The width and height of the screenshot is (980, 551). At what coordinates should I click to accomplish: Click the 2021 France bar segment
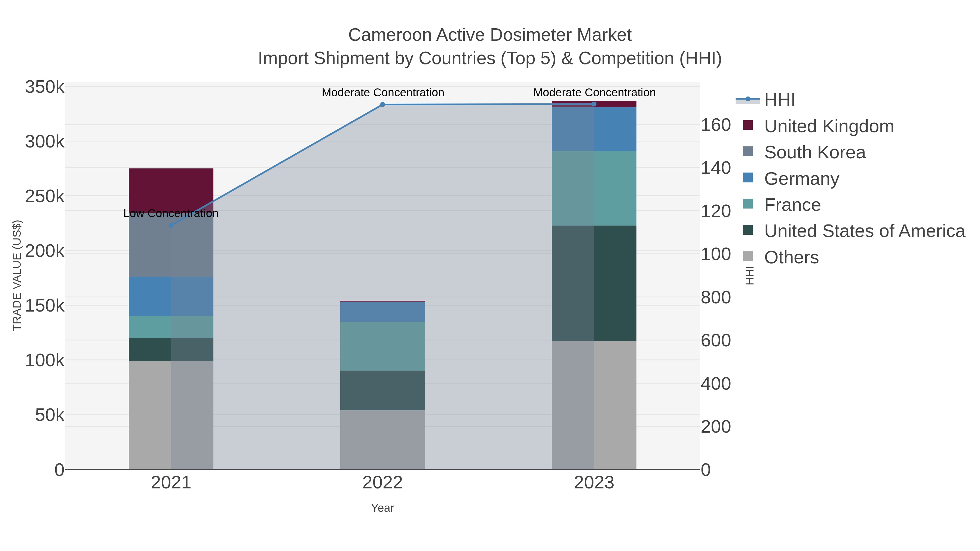coord(171,327)
